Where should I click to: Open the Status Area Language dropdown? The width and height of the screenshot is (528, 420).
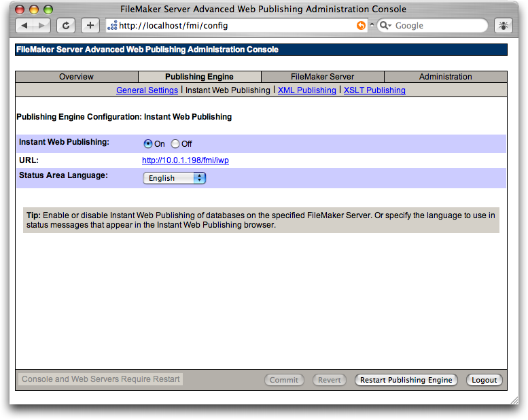[175, 178]
